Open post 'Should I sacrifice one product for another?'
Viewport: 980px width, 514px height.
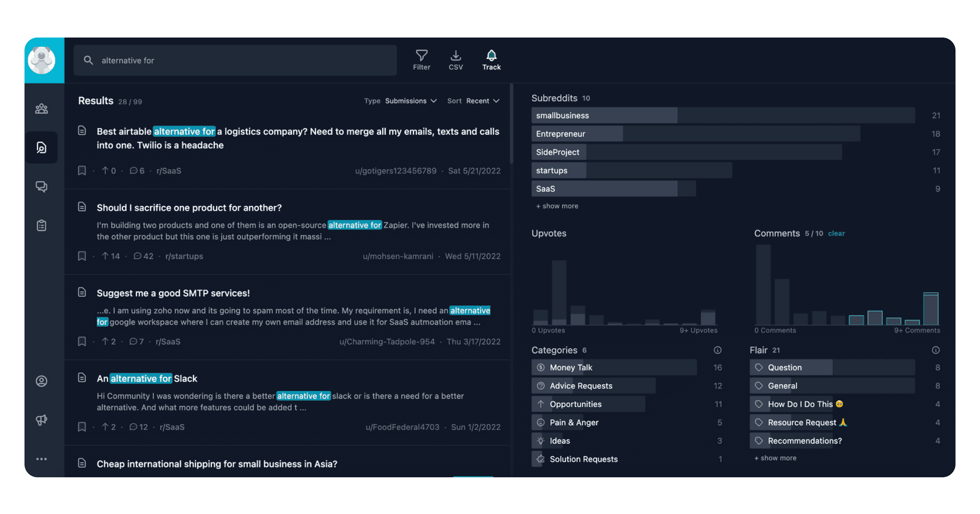[189, 208]
